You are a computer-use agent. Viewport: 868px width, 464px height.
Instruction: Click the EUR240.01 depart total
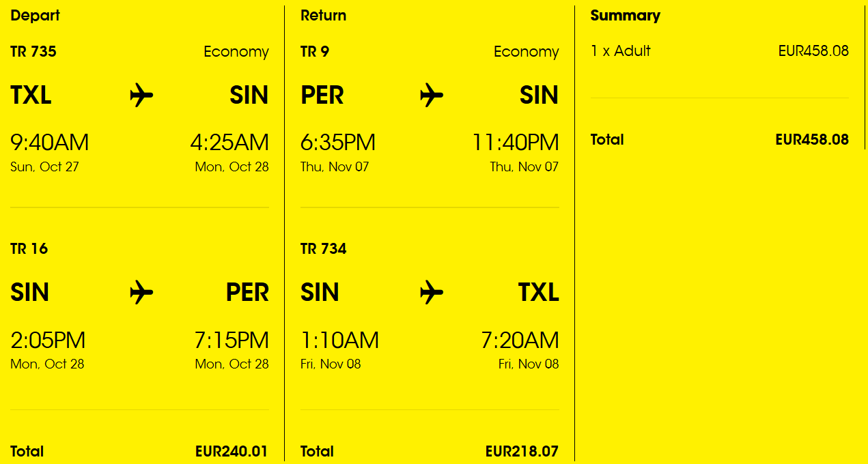(x=232, y=451)
